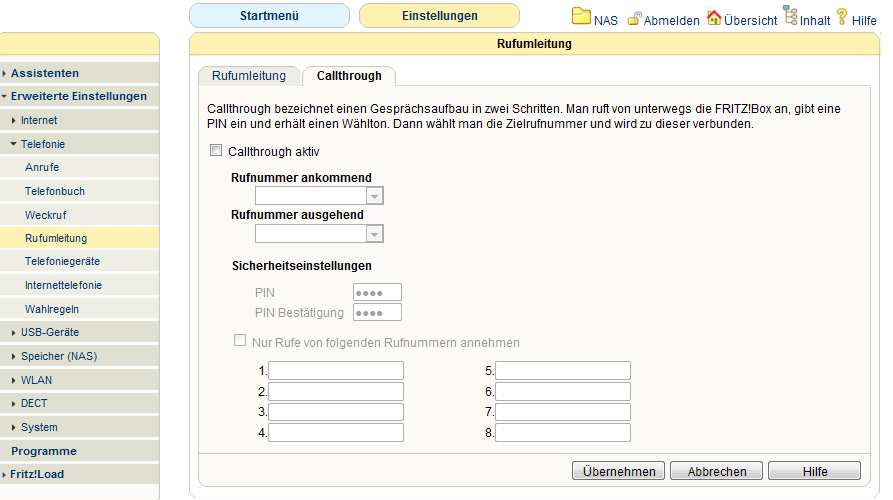Click the Inhalt tree icon
The image size is (893, 500).
[790, 16]
